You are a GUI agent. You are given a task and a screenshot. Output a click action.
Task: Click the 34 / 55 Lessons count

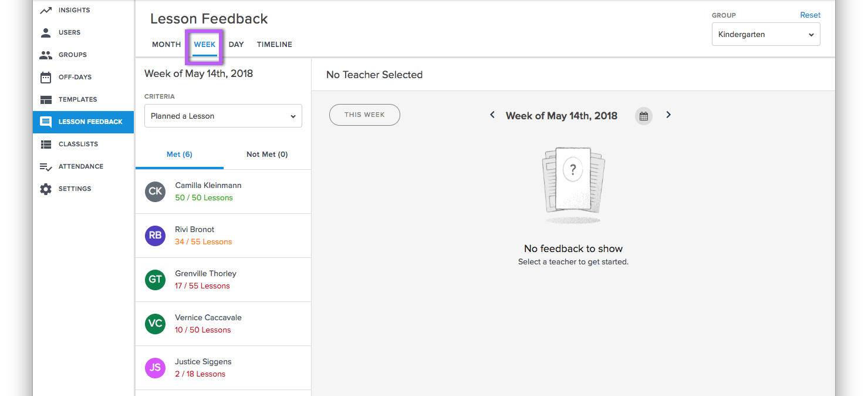pos(203,242)
